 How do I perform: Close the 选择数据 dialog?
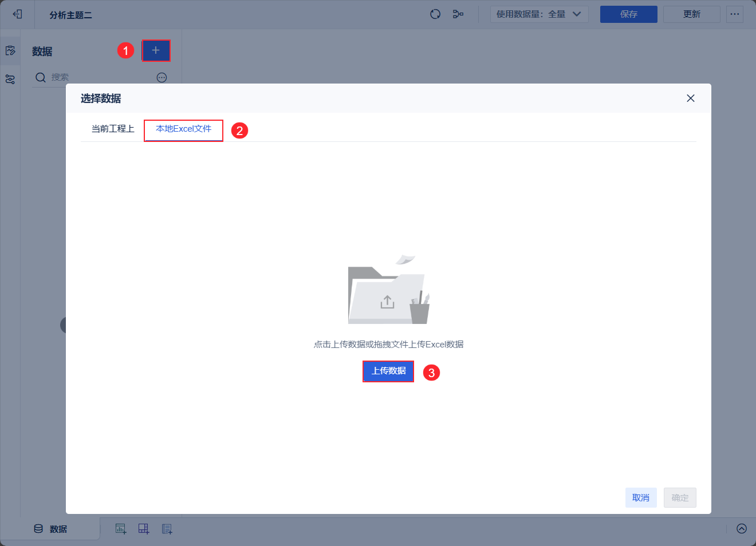(691, 98)
